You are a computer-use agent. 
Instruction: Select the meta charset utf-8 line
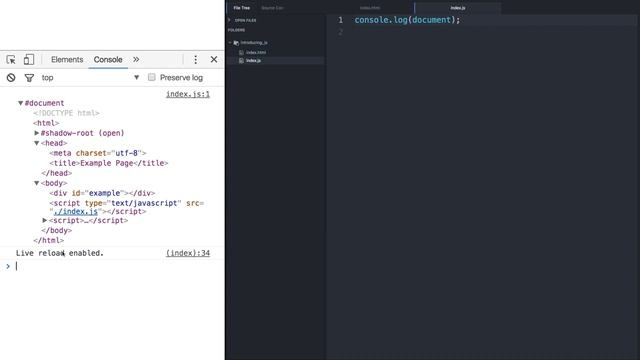98,153
